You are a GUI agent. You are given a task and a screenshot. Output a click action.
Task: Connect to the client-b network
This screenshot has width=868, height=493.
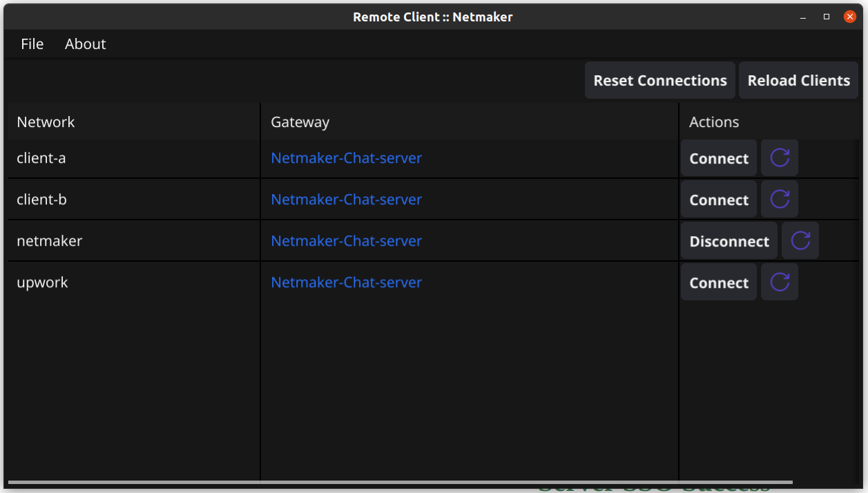(x=719, y=200)
